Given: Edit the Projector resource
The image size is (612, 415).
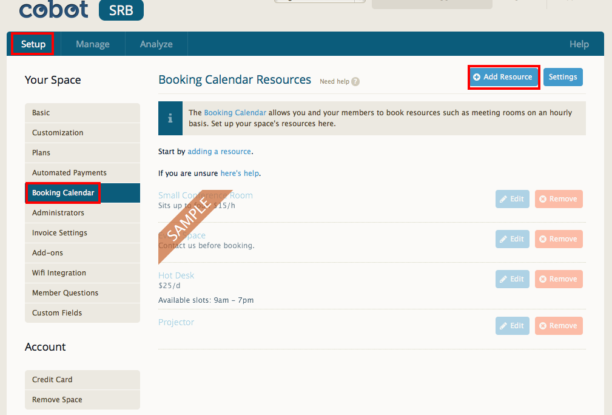Looking at the screenshot, I should (x=512, y=326).
